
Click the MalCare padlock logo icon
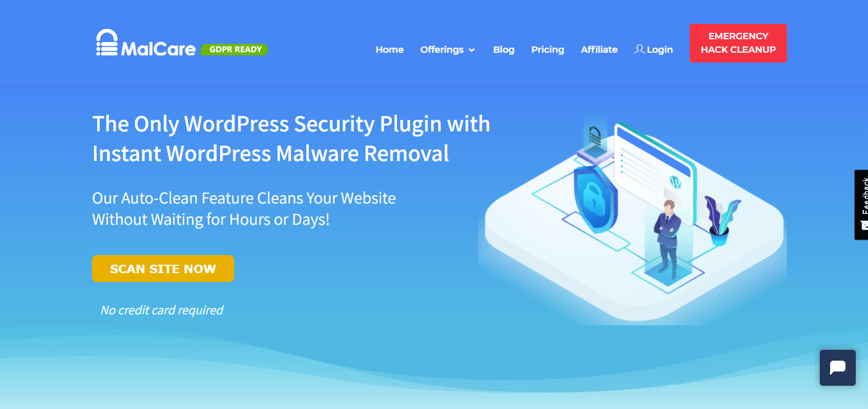(107, 43)
